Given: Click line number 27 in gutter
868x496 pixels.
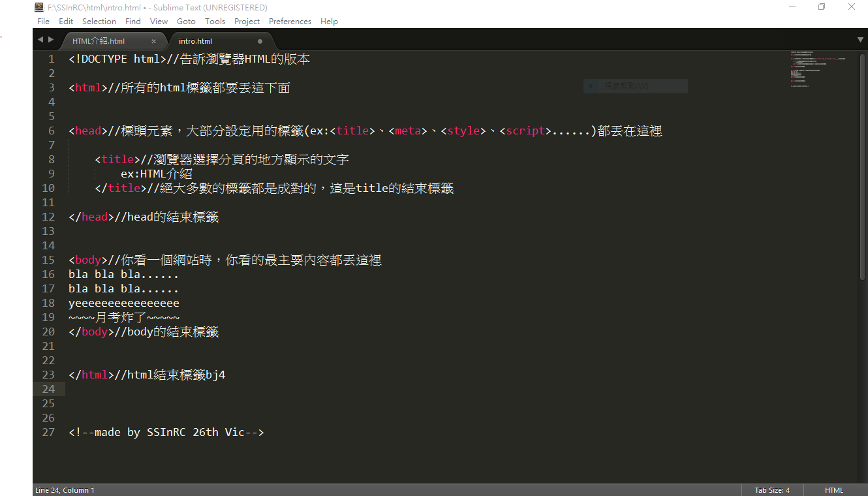Looking at the screenshot, I should click(48, 432).
